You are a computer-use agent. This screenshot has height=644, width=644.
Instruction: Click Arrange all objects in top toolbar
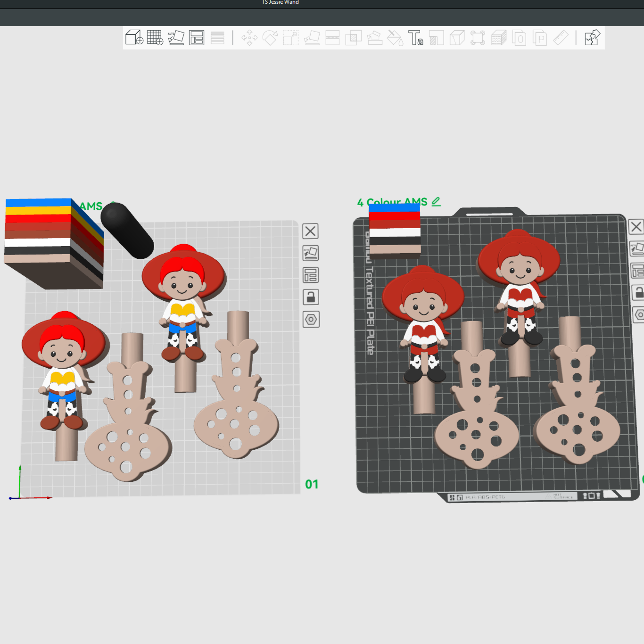197,37
